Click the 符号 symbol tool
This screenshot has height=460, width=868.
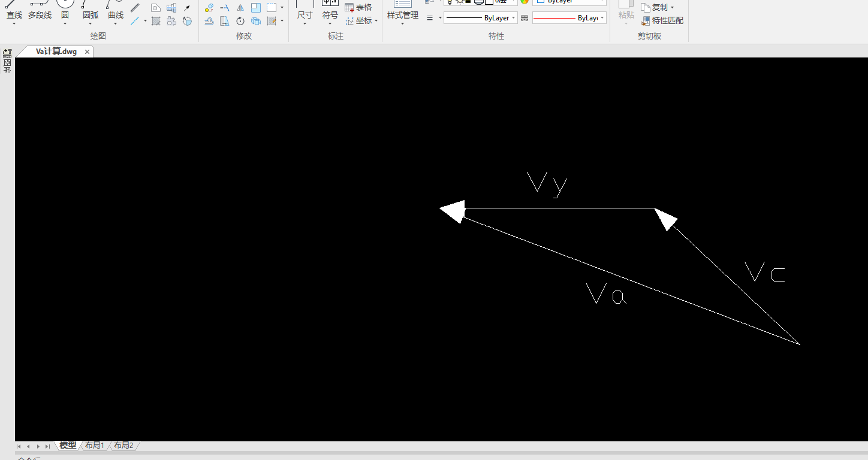[330, 11]
